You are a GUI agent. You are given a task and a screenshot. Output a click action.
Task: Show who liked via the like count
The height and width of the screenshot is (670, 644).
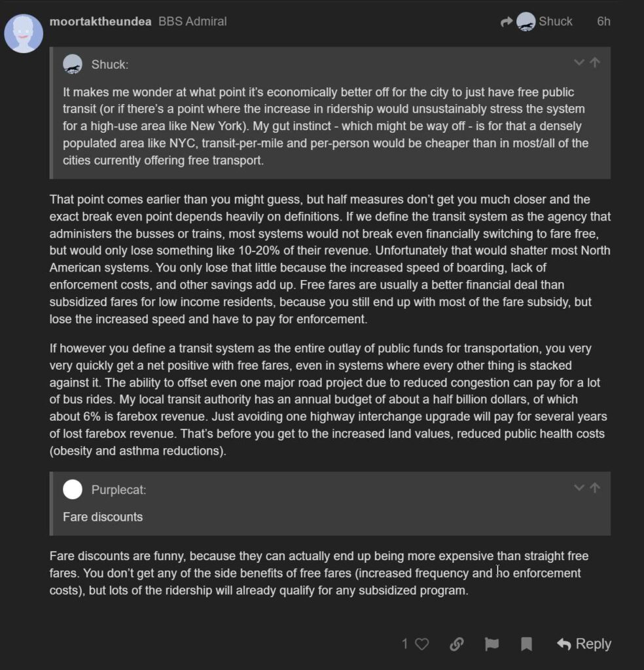[x=404, y=644]
